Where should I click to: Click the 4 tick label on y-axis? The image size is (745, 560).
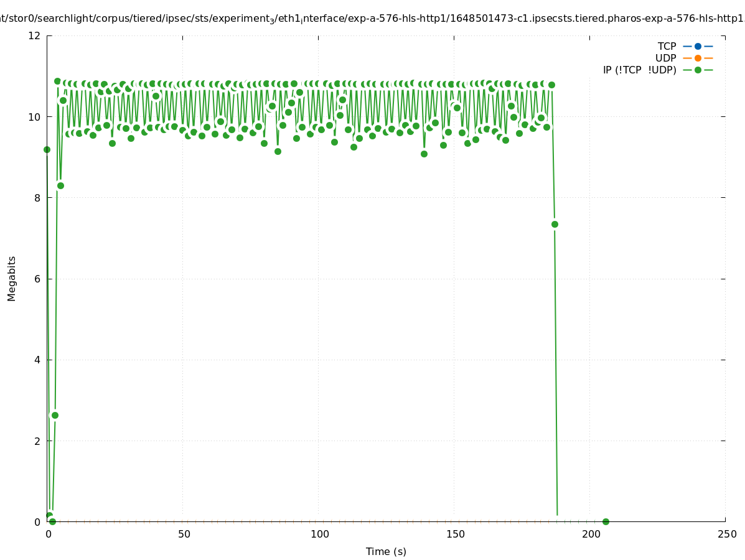pyautogui.click(x=37, y=360)
